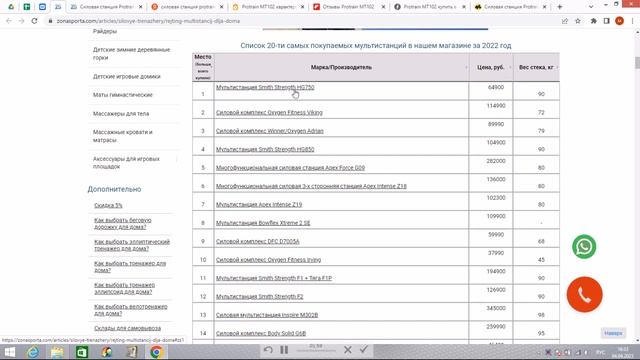Image resolution: width=640 pixels, height=360 pixels.
Task: Open the green WhatsApp chat button
Action: [x=584, y=247]
